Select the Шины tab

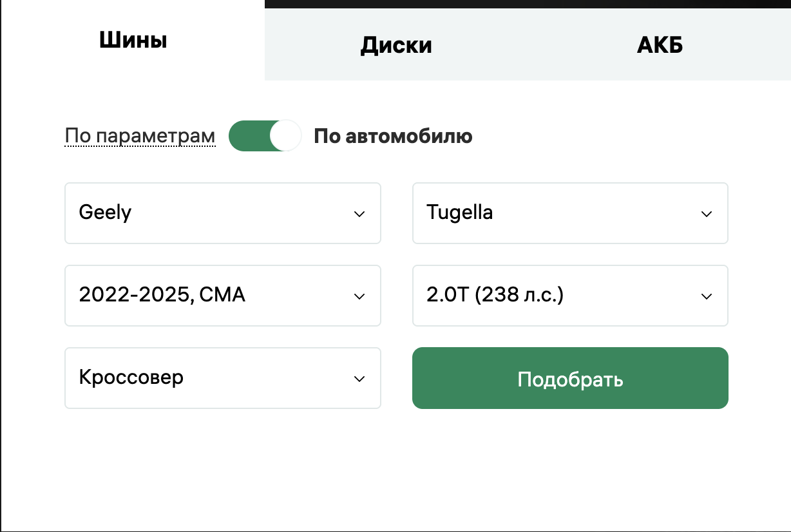point(132,40)
